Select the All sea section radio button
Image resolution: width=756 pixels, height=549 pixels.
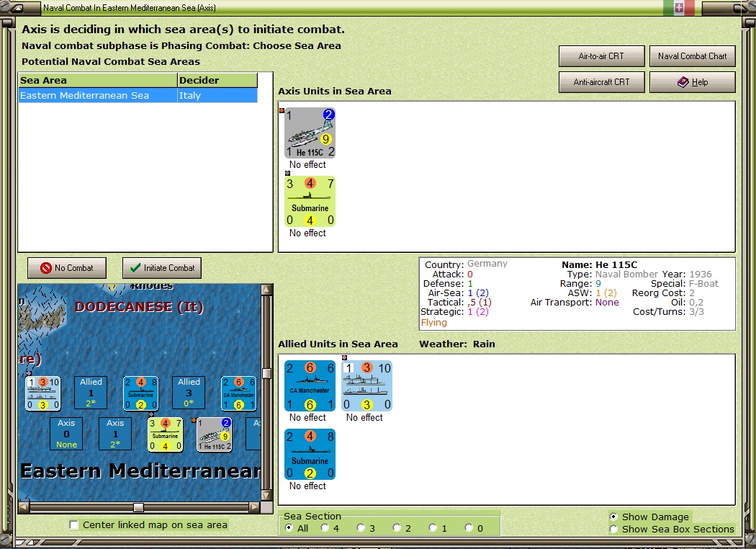289,528
